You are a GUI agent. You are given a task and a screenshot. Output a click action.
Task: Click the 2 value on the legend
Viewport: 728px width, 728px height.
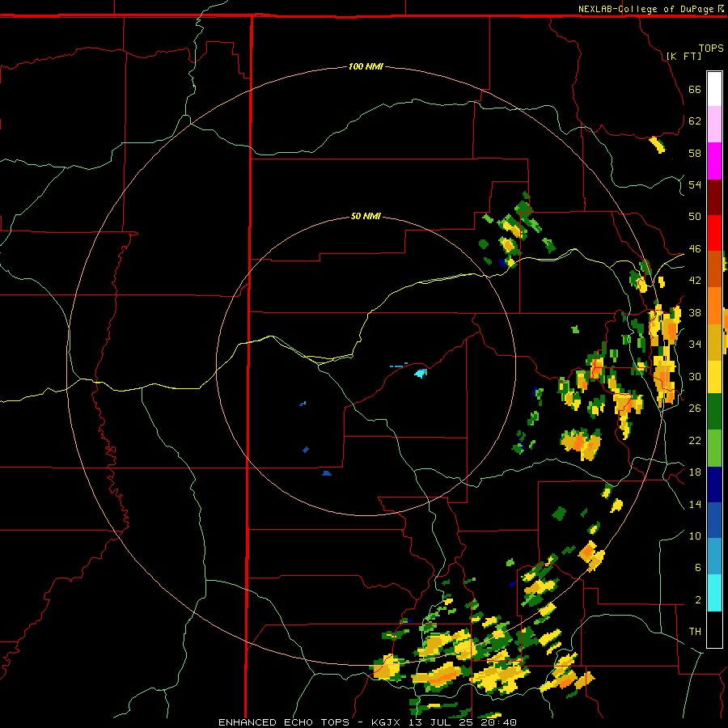pyautogui.click(x=698, y=600)
